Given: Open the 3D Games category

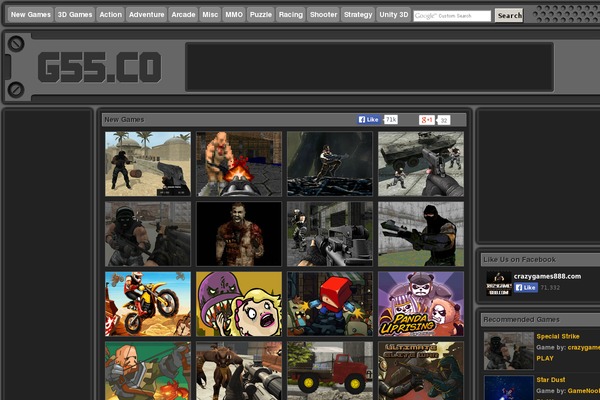Looking at the screenshot, I should 75,15.
